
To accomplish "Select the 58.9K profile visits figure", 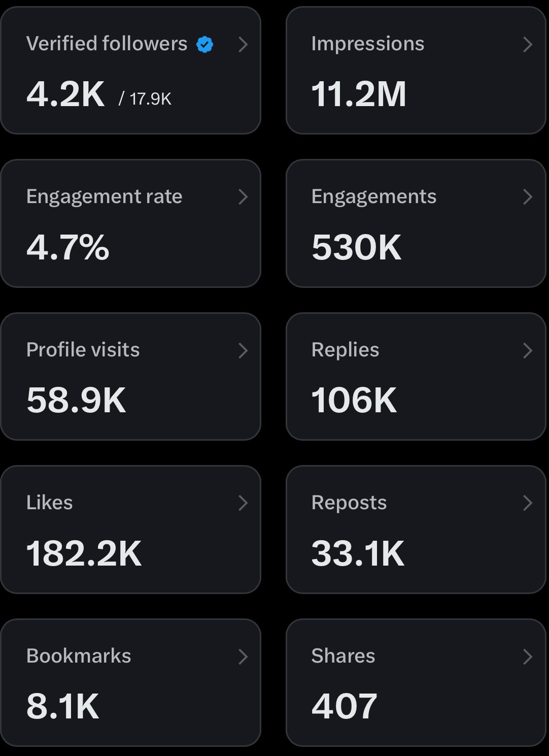I will (76, 400).
